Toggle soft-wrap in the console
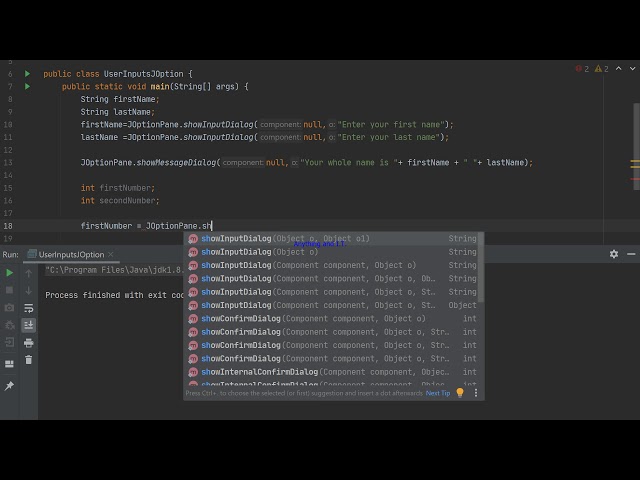This screenshot has width=640, height=480. tap(29, 308)
